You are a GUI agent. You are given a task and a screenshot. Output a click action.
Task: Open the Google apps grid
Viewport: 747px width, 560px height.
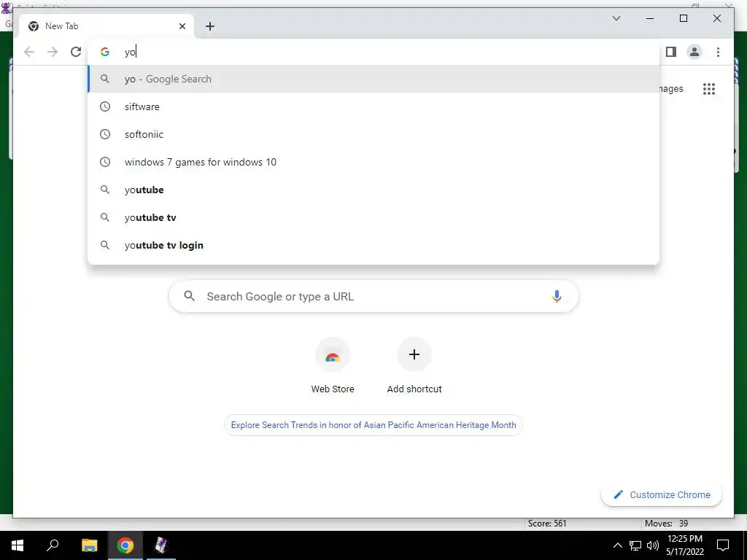pos(709,88)
